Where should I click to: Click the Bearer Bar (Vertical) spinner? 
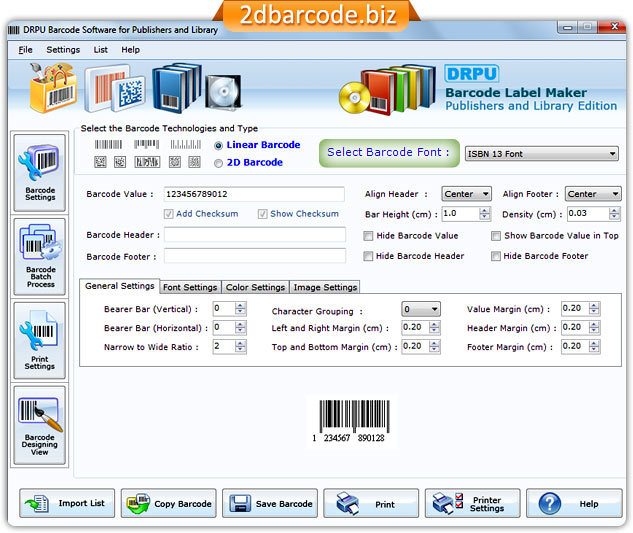pyautogui.click(x=240, y=309)
